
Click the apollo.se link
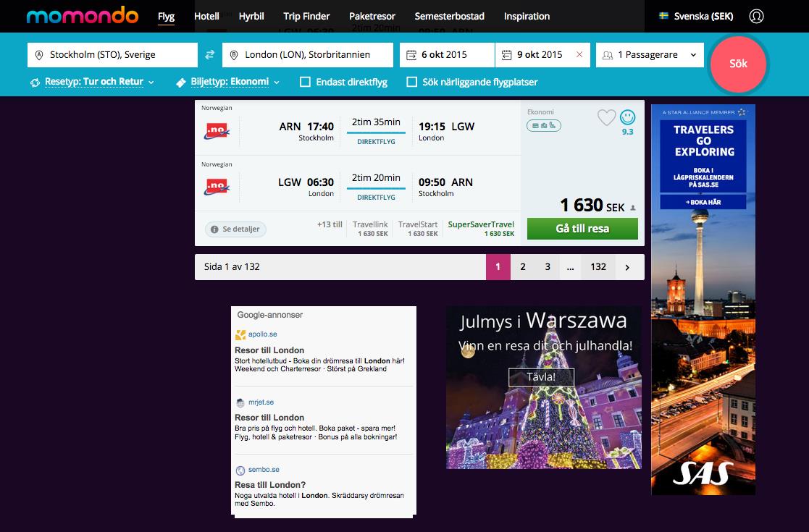click(263, 334)
